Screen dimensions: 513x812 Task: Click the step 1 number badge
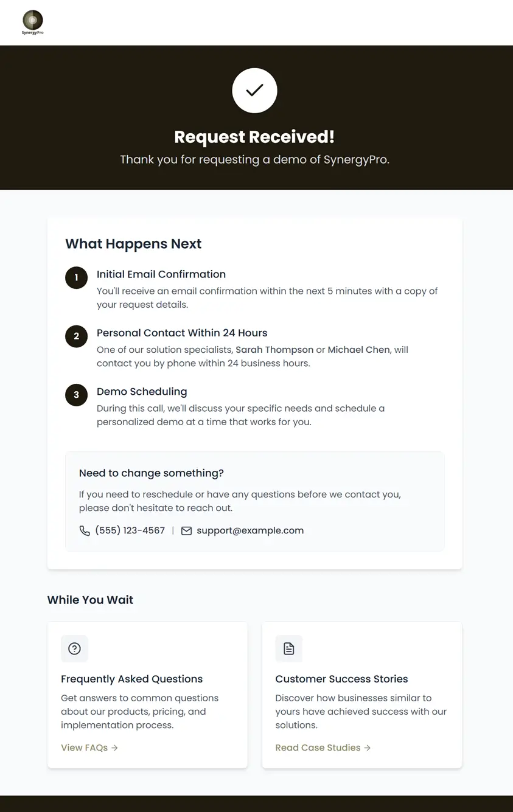click(x=76, y=277)
